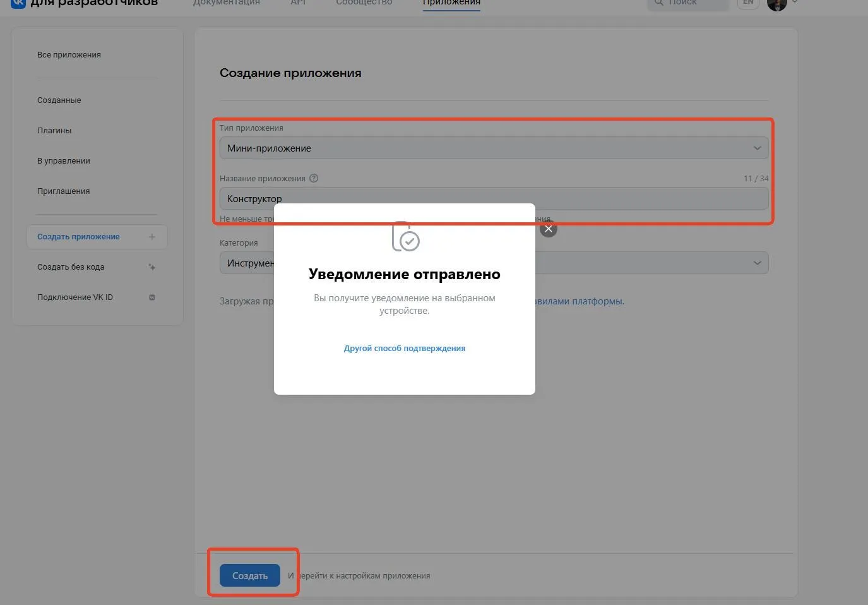Image resolution: width=868 pixels, height=605 pixels.
Task: Close the notification dialog with X
Action: tap(549, 229)
